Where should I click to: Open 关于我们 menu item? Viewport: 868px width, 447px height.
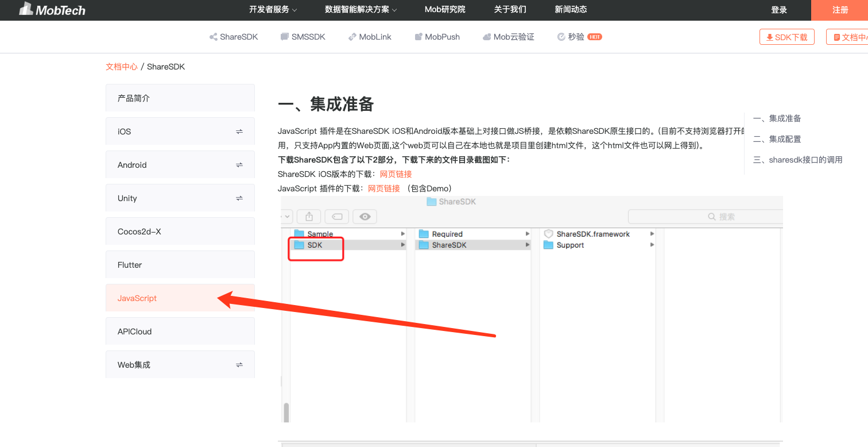tap(510, 9)
